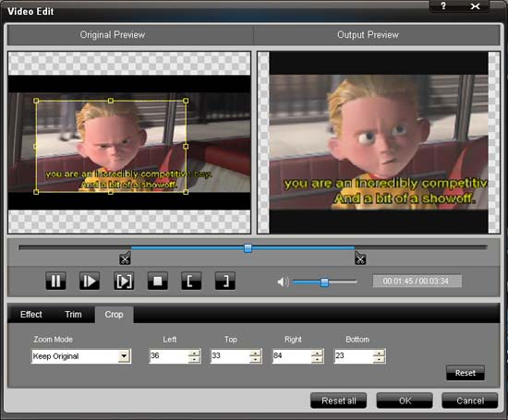Click the left scissors trim marker
This screenshot has height=420, width=508.
(125, 258)
